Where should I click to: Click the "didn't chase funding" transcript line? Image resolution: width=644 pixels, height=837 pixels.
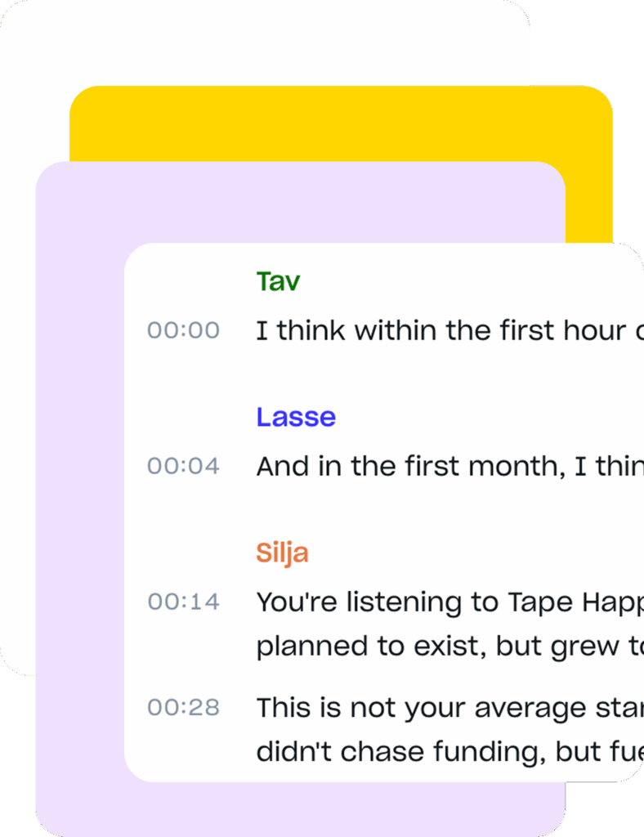coord(441,751)
